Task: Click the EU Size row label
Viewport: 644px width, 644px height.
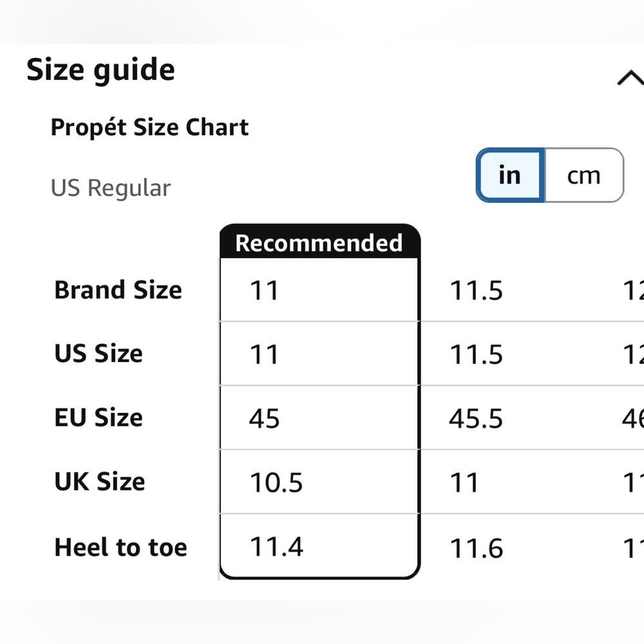Action: [x=99, y=417]
